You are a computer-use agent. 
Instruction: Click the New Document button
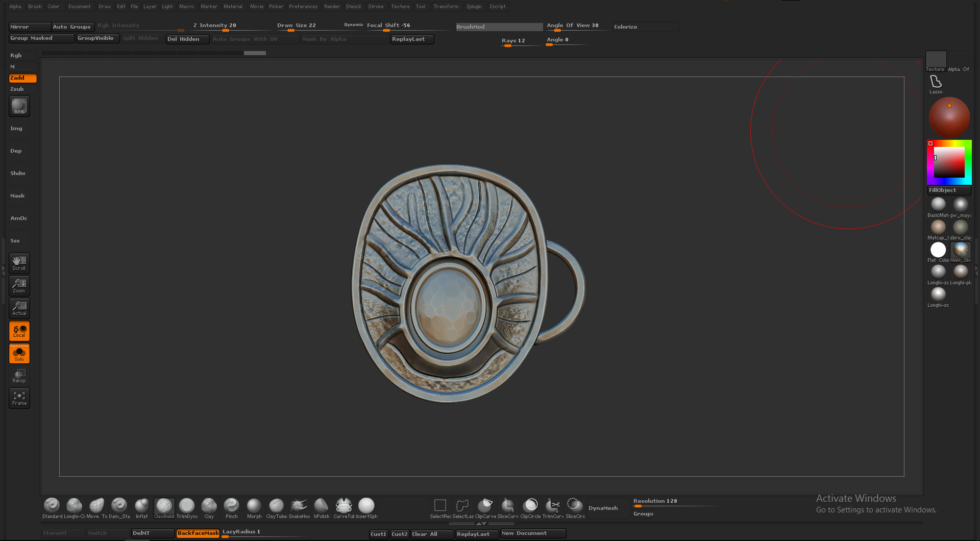click(533, 533)
